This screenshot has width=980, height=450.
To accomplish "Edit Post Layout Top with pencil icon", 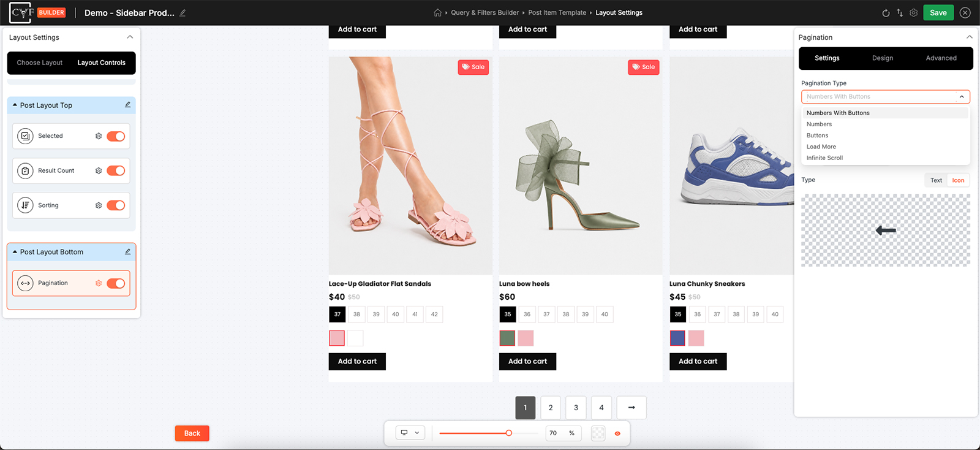I will click(x=128, y=105).
